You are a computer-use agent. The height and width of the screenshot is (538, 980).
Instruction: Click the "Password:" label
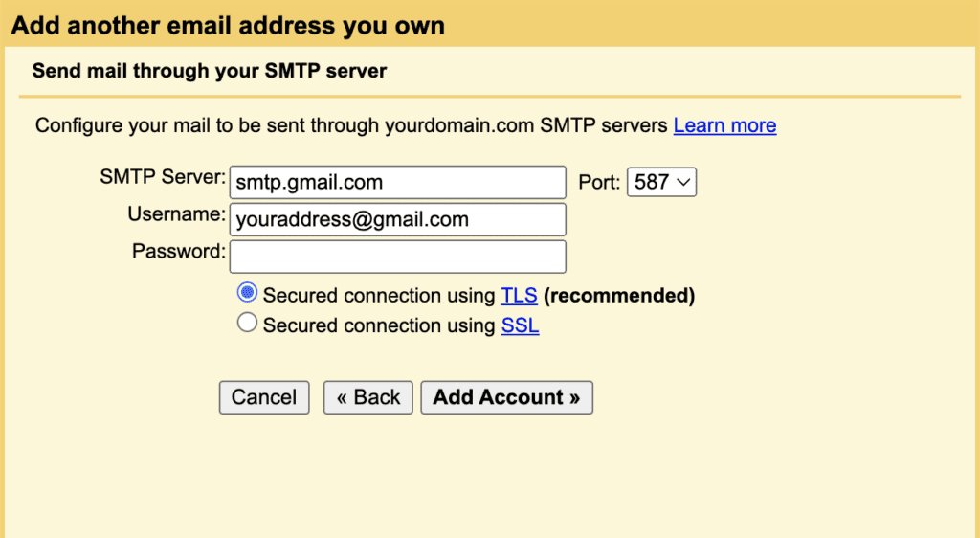pyautogui.click(x=179, y=252)
